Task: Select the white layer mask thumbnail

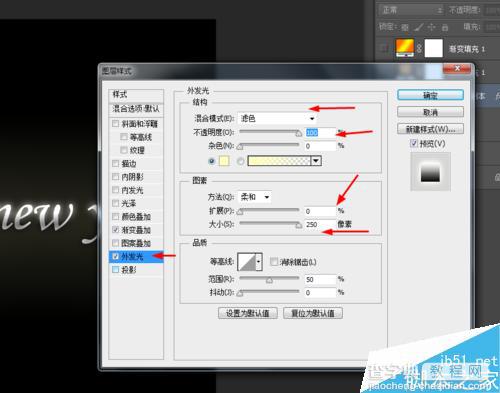Action: click(x=433, y=48)
